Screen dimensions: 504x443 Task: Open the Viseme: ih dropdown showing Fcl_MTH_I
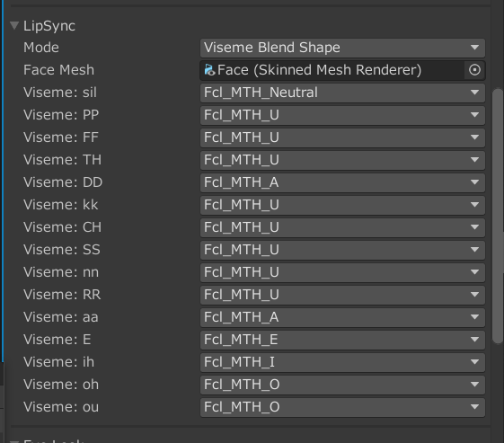[x=342, y=362]
